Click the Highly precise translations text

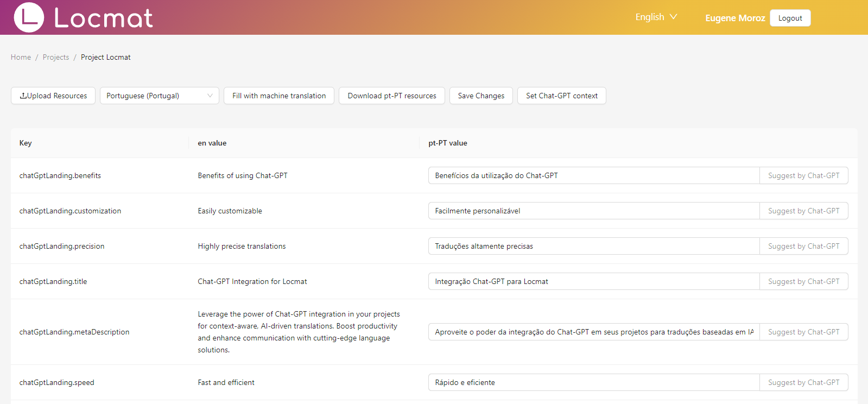click(242, 246)
